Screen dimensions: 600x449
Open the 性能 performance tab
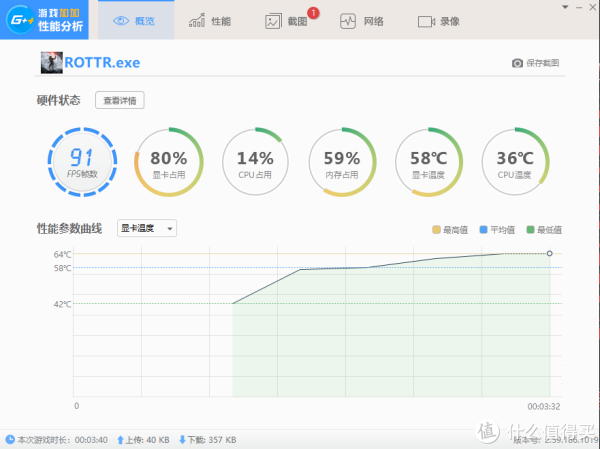point(210,21)
